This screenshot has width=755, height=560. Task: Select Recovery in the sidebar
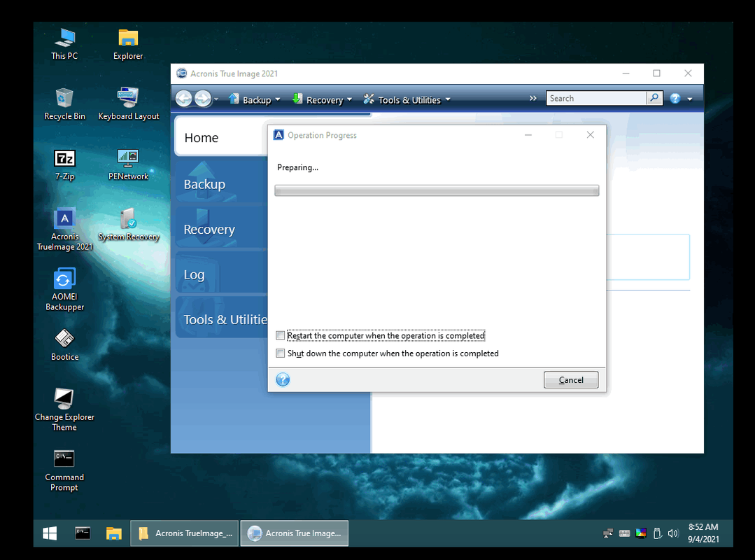coord(222,229)
